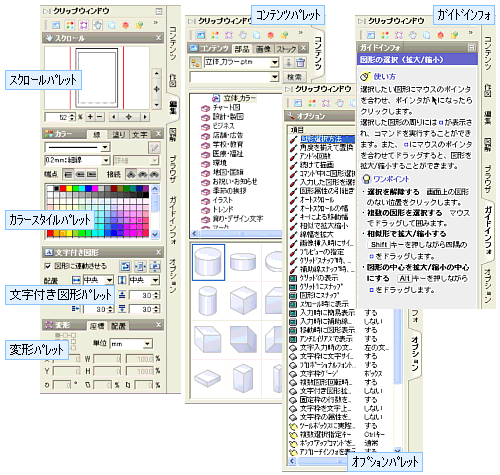Open the 単位 mm units dropdown
Viewport: 500px width, 475px height.
click(148, 343)
